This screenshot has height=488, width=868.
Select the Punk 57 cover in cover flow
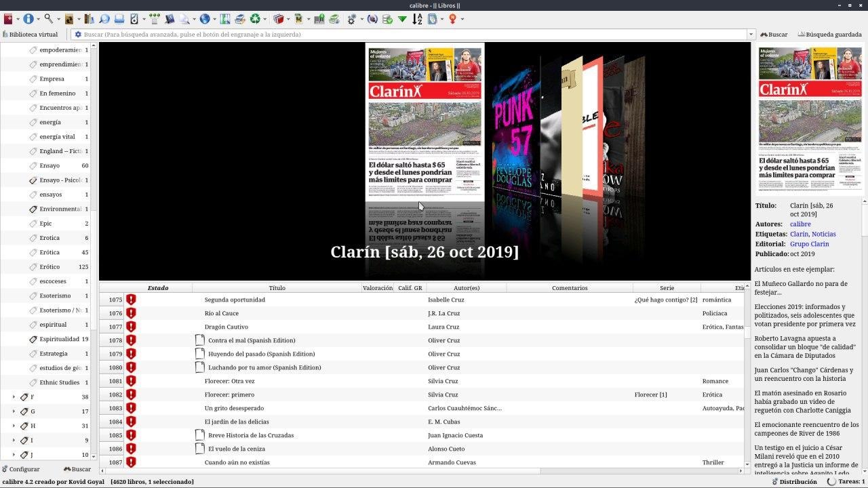coord(515,132)
